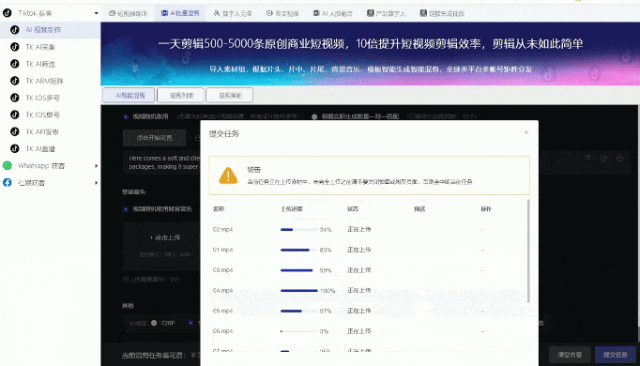The image size is (640, 366).
Task: Click the icon on the AI 人脸融合 tab
Action: pyautogui.click(x=316, y=13)
